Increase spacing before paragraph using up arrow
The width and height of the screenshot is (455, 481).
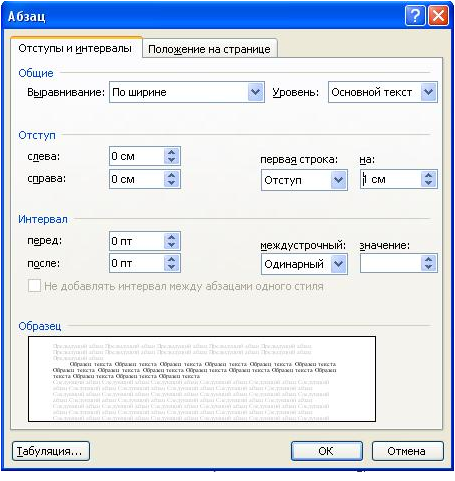click(171, 237)
